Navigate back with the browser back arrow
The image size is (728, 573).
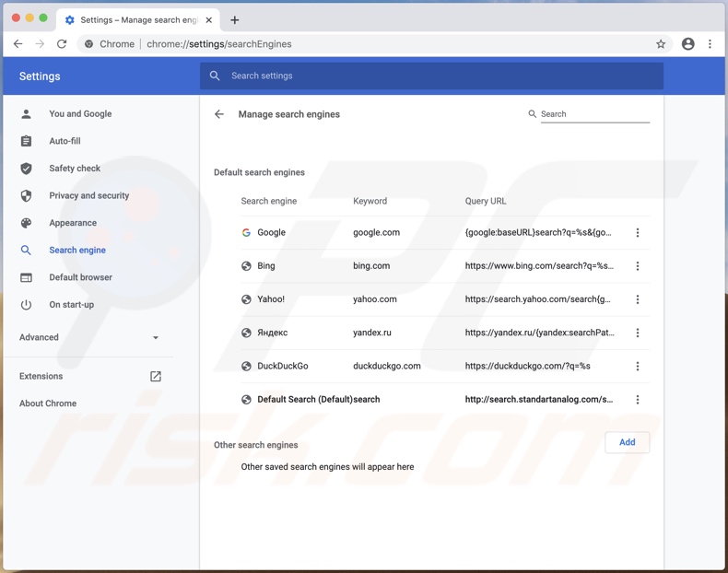click(18, 44)
